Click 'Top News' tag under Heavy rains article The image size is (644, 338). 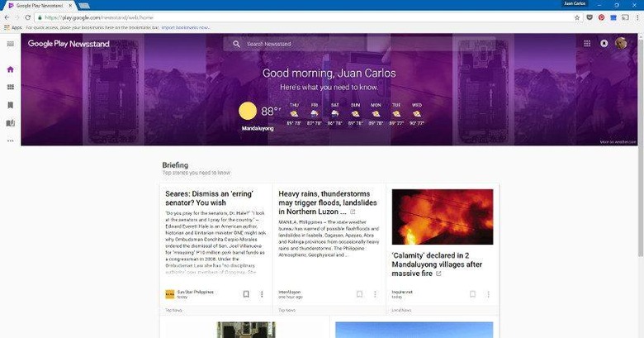pyautogui.click(x=287, y=310)
